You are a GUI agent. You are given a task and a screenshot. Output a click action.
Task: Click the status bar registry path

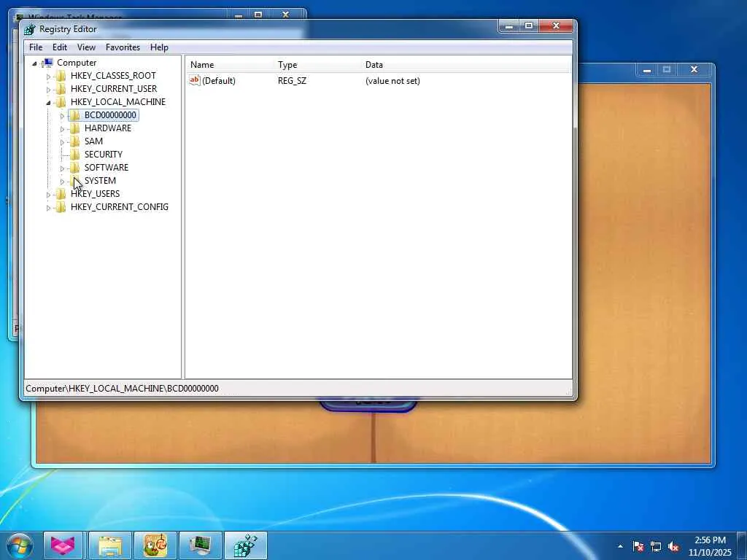point(122,388)
